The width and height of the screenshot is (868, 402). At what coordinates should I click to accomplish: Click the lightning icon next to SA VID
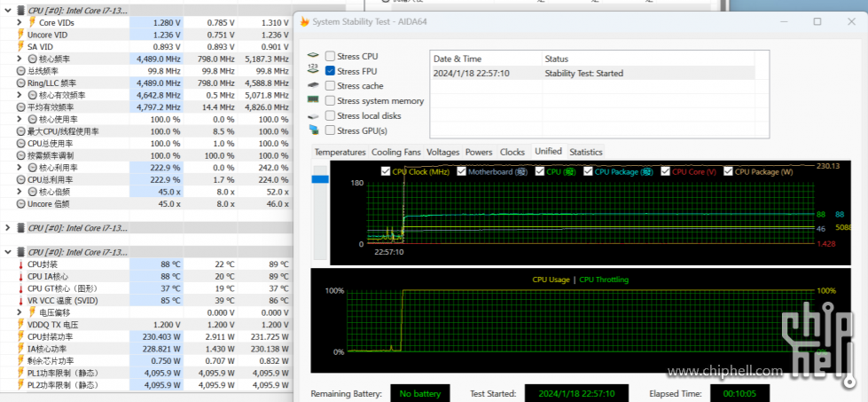coord(21,46)
